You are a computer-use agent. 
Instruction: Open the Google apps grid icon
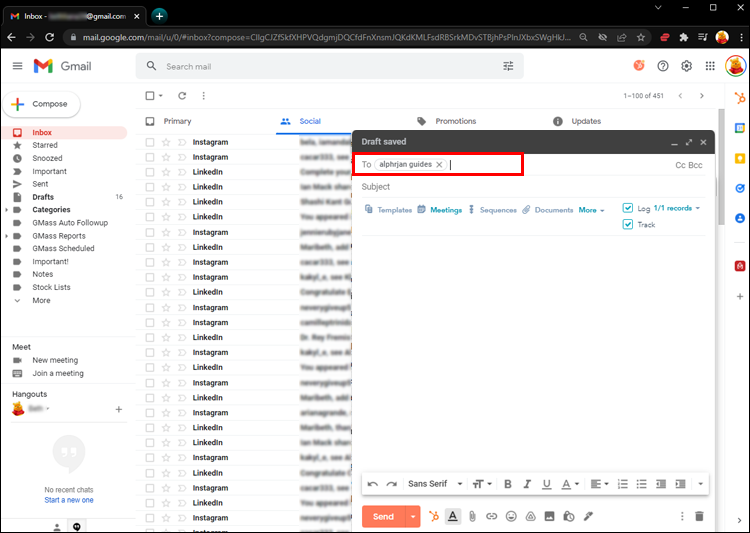coord(710,66)
